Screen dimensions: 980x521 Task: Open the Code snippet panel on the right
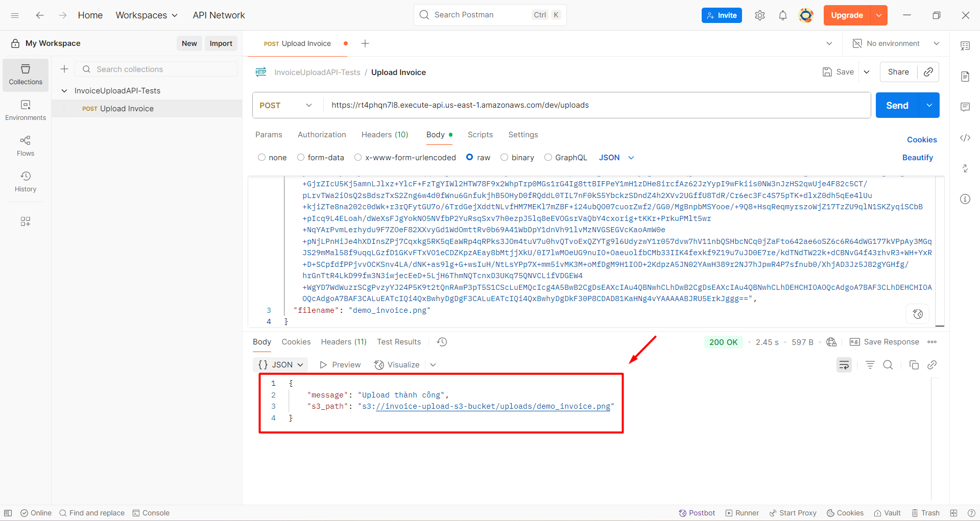click(x=965, y=138)
